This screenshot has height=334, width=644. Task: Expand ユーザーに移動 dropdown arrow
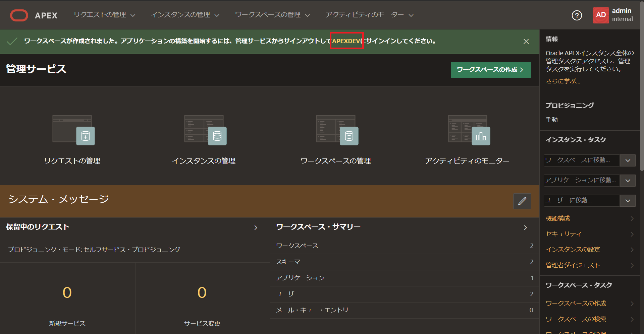628,201
